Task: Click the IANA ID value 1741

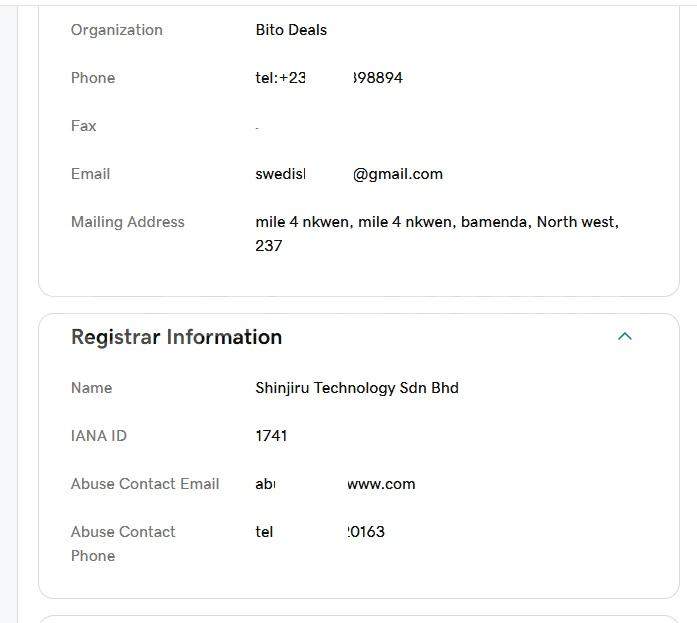Action: tap(271, 436)
